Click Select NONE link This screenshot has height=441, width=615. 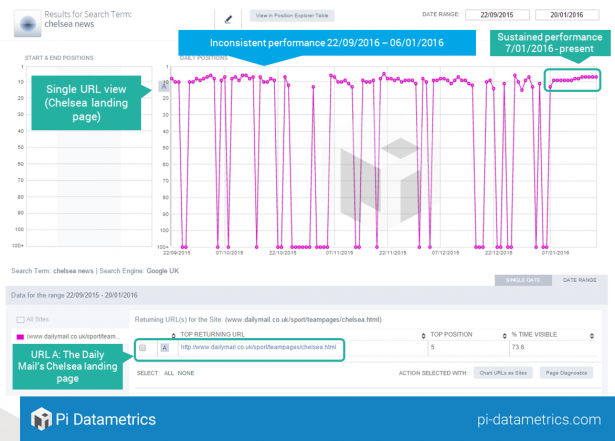(186, 373)
